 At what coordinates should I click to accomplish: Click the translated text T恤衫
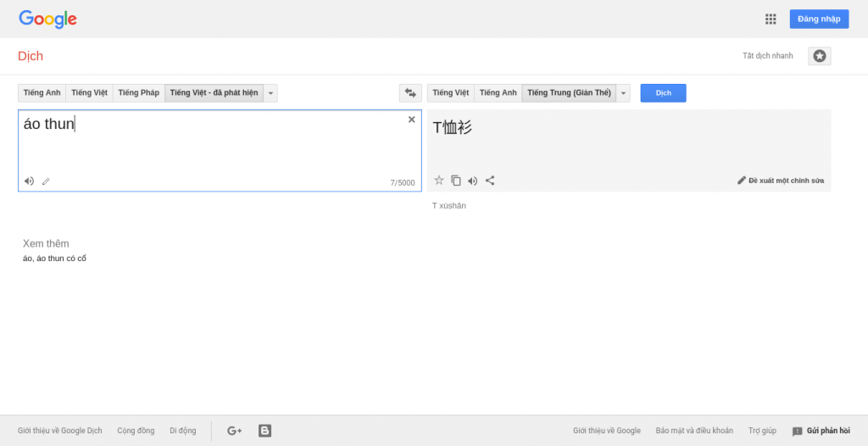(x=453, y=128)
